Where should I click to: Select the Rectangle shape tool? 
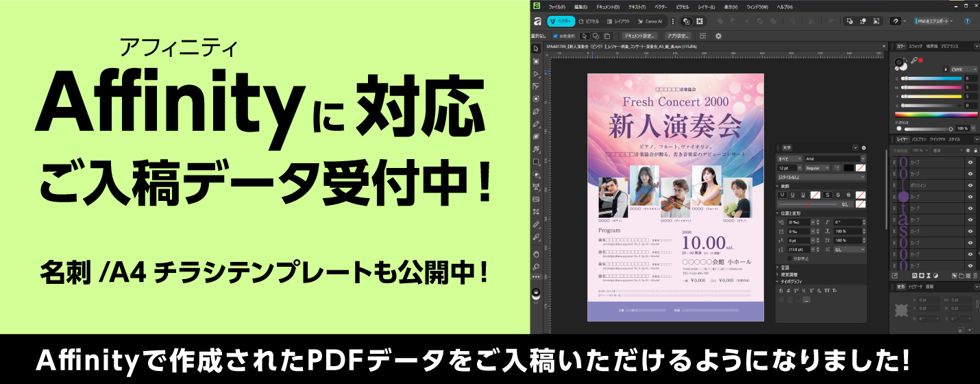coord(536,162)
